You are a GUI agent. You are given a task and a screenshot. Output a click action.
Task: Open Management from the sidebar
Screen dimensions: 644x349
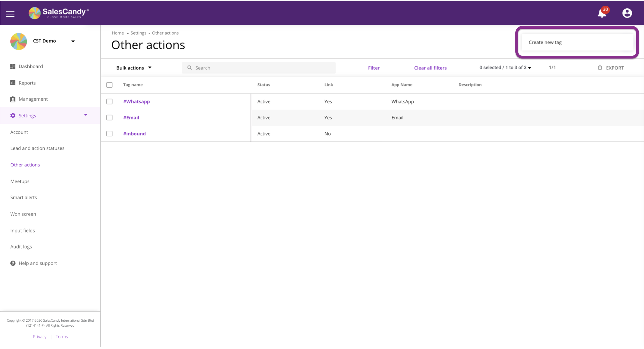pos(33,99)
